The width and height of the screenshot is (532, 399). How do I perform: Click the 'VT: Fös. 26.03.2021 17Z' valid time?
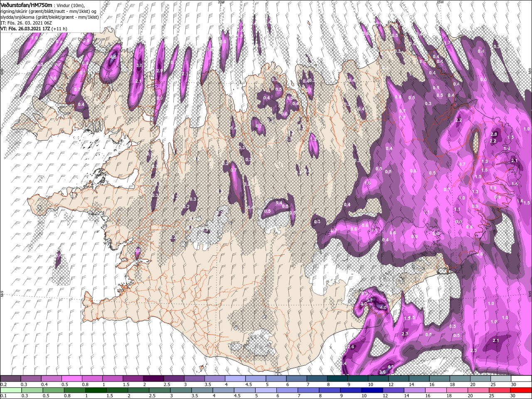coord(25,28)
